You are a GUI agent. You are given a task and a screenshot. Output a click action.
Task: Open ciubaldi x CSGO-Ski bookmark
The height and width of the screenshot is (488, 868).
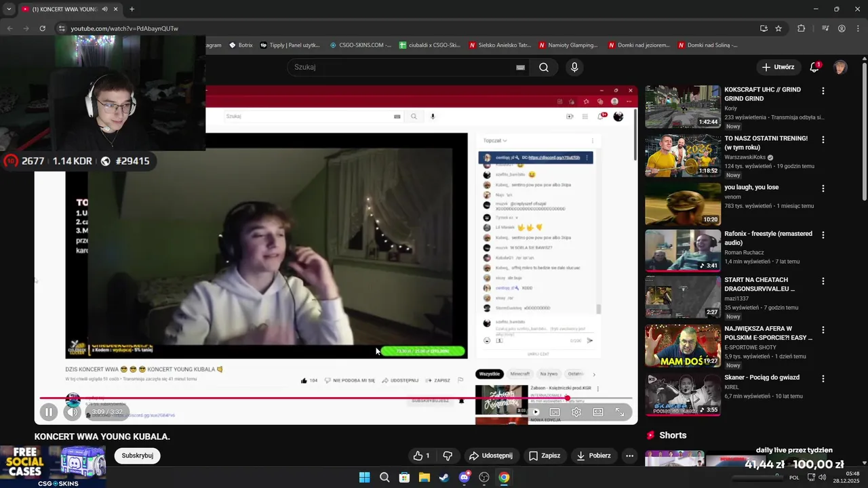(x=430, y=45)
